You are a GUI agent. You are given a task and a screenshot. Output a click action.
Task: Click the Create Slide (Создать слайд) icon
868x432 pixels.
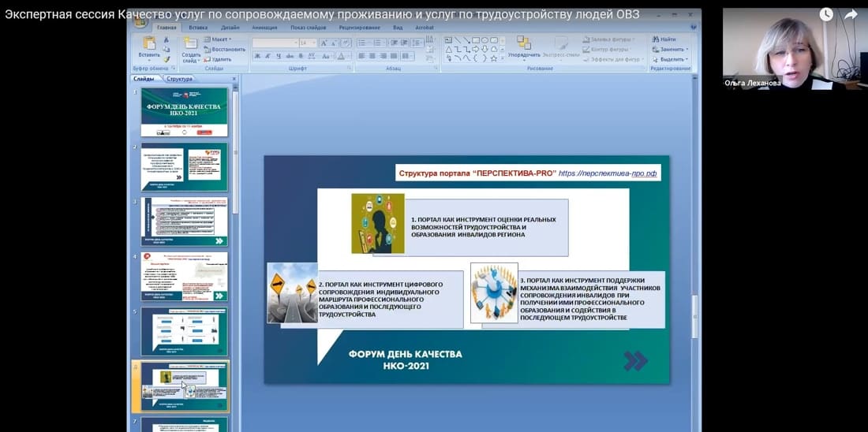point(191,46)
